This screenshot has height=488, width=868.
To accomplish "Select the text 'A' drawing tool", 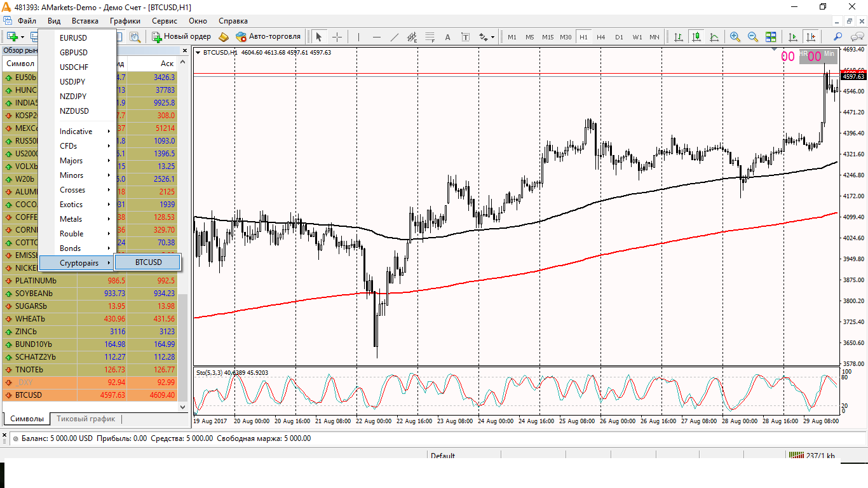I will pyautogui.click(x=447, y=37).
